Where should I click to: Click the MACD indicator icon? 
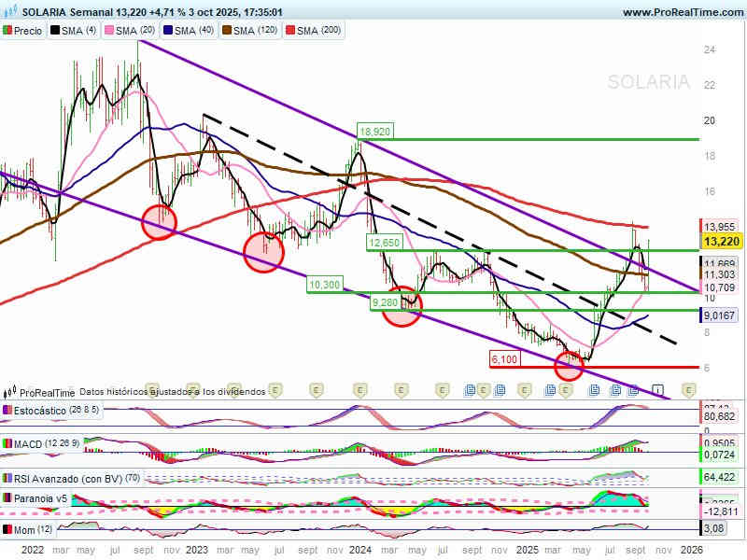(8, 443)
